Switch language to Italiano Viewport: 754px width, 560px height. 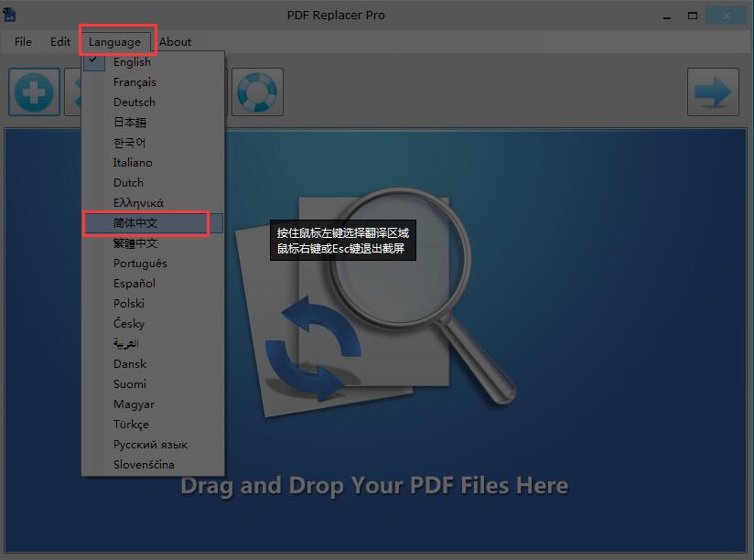pyautogui.click(x=153, y=163)
